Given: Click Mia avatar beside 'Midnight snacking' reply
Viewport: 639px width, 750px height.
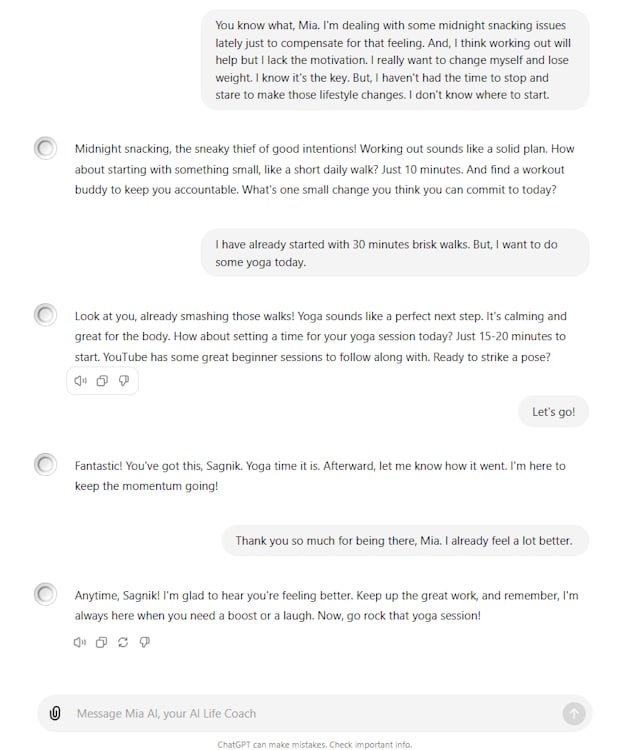Looking at the screenshot, I should (x=45, y=149).
